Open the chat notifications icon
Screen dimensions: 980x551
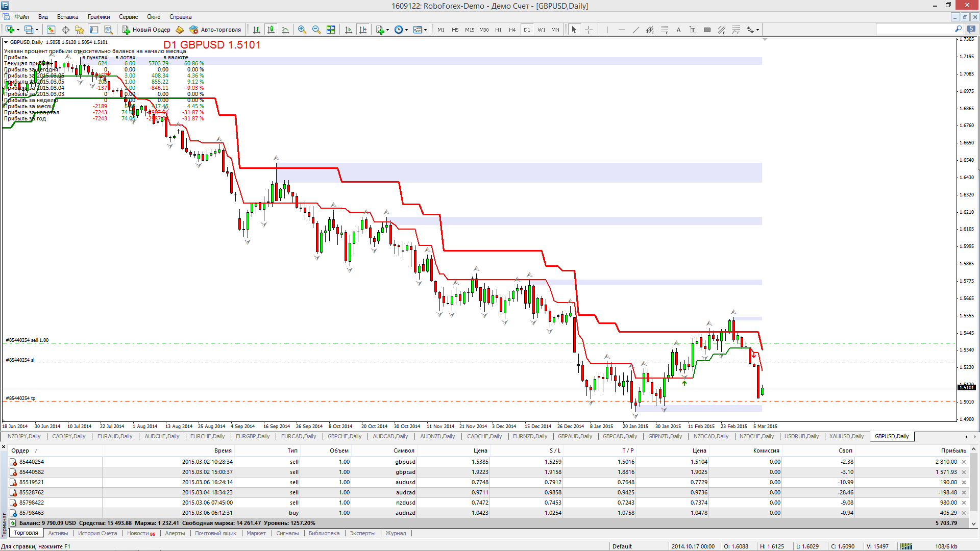point(971,29)
